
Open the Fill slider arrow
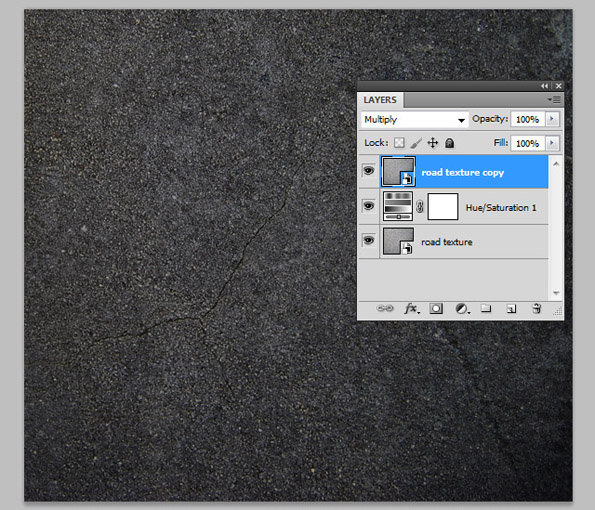coord(552,143)
